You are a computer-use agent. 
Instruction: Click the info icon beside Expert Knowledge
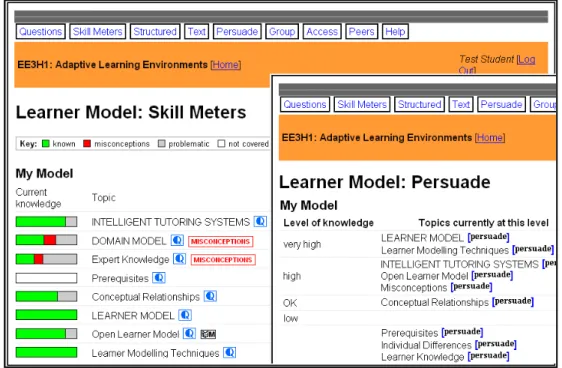point(179,259)
